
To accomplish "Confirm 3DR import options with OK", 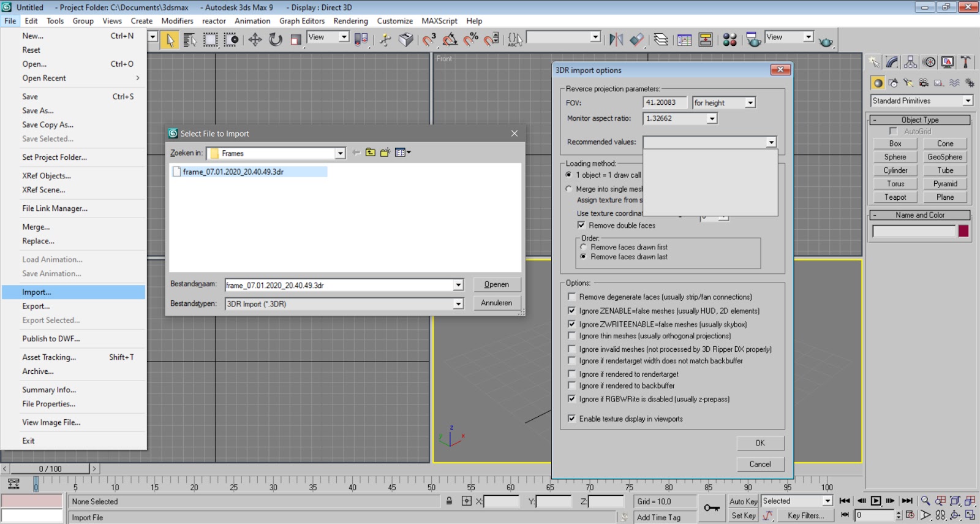I will (x=760, y=443).
